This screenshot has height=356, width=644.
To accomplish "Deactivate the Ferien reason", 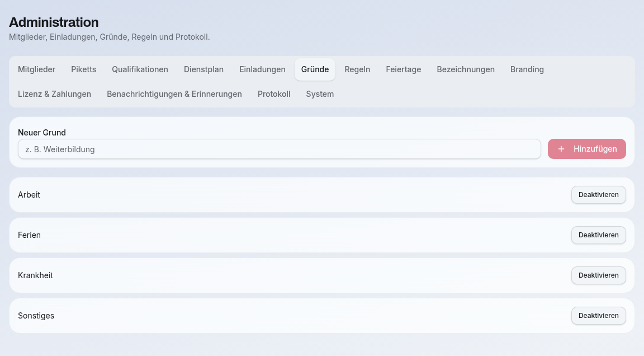I will pos(598,235).
